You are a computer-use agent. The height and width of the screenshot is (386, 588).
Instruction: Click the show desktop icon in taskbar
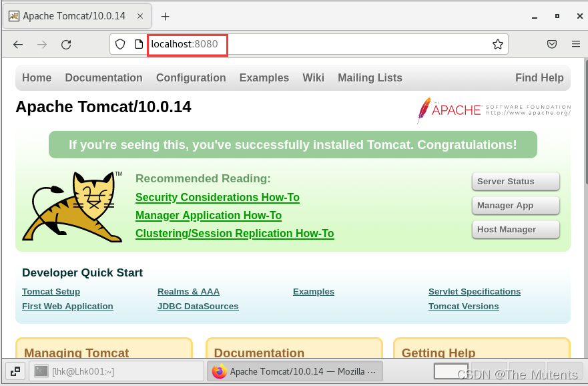(15, 371)
